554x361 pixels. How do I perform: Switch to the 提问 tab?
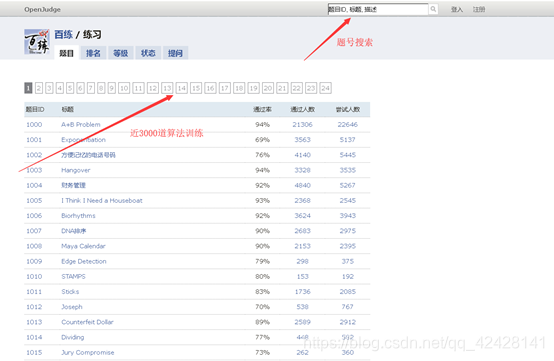tap(175, 53)
